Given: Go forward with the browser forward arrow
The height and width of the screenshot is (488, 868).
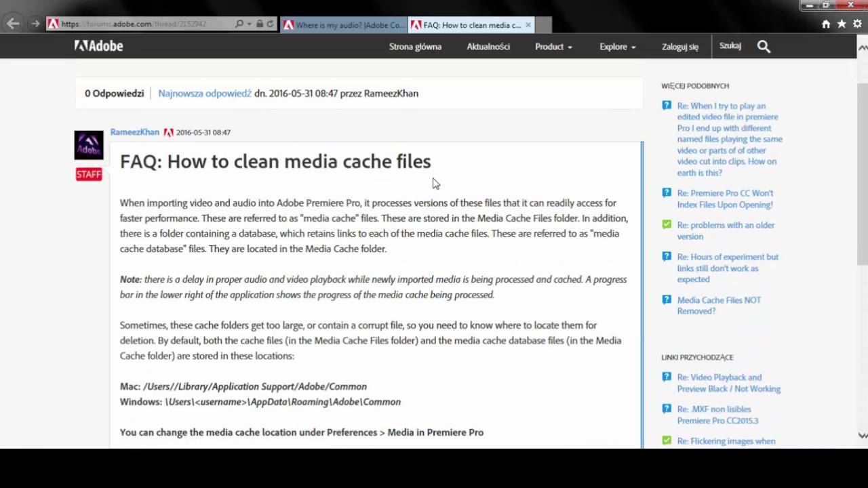Looking at the screenshot, I should (x=35, y=24).
